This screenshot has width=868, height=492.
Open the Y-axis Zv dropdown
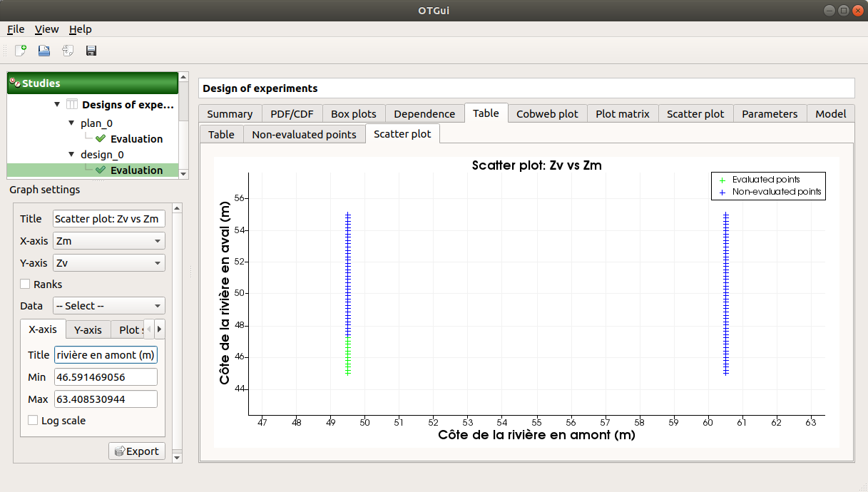(x=109, y=263)
